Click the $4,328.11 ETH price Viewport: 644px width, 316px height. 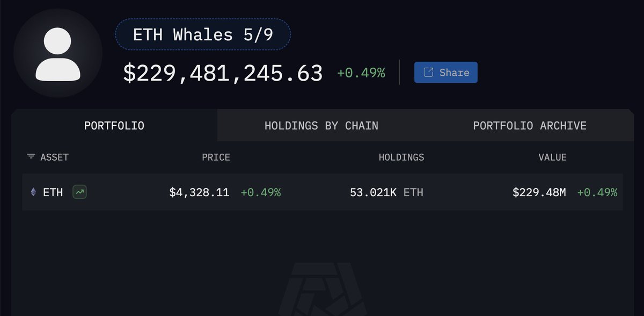click(x=199, y=192)
